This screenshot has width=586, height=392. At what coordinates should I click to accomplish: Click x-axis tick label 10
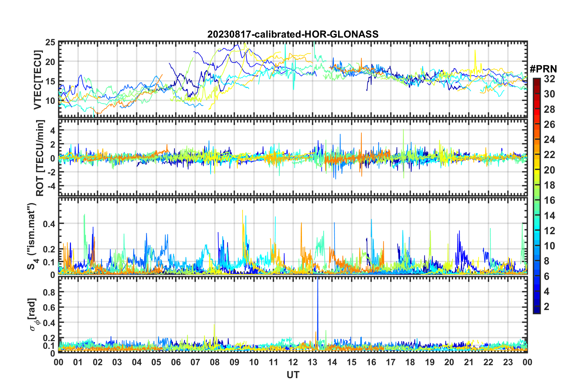[x=254, y=362]
